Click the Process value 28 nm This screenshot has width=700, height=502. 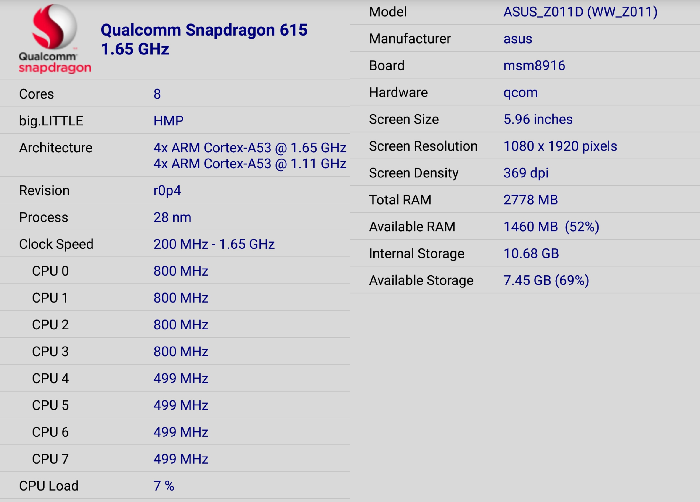click(x=172, y=218)
